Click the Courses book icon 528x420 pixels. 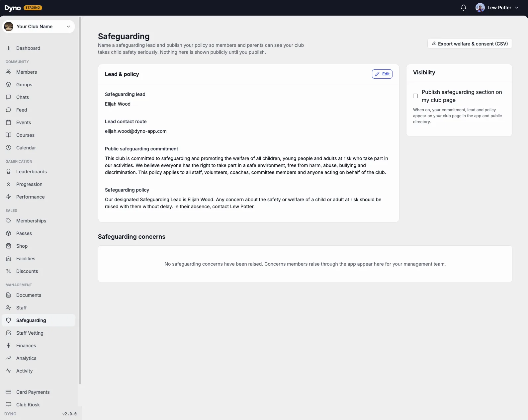(9, 135)
